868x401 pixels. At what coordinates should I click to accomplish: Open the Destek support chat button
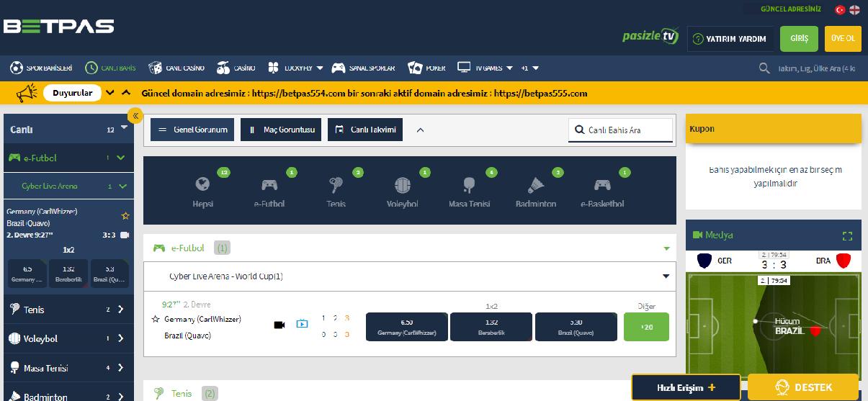pos(804,387)
